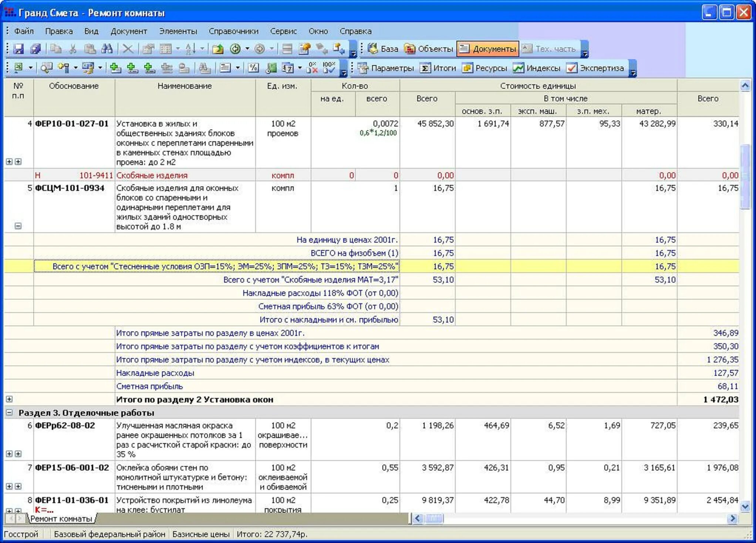Viewport: 756px width, 543px height.
Task: Collapse Раздел 3. Отделочные работы section
Action: [x=9, y=412]
